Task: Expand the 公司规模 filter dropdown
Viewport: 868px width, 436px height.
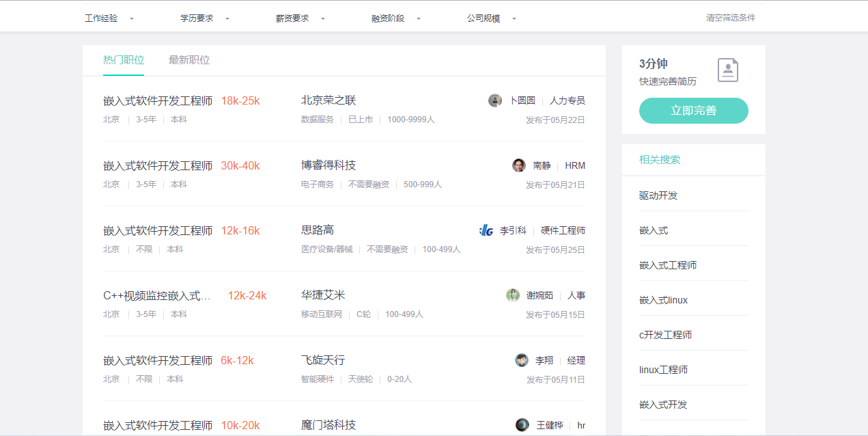Action: (492, 18)
